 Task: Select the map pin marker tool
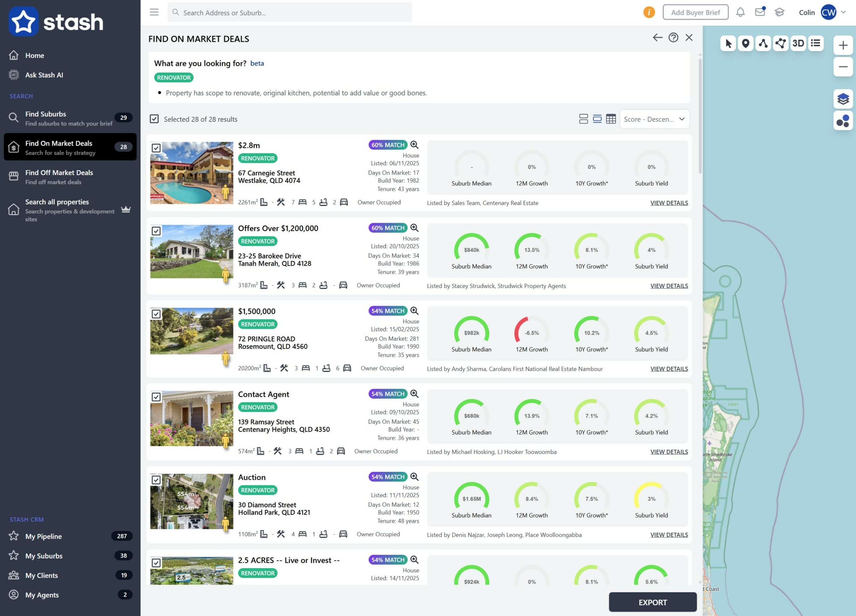(745, 43)
